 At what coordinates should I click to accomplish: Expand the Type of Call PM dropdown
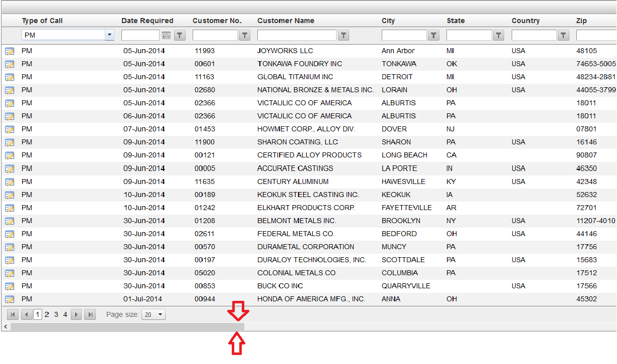point(109,35)
